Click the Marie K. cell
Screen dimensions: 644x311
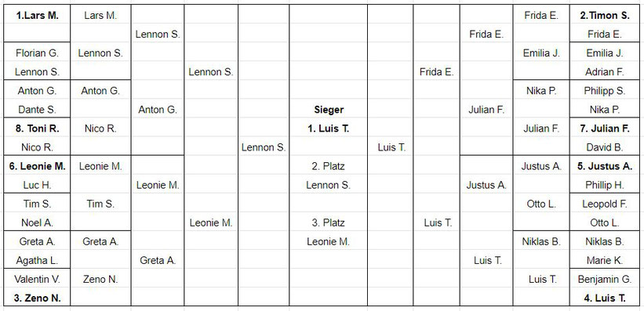(605, 261)
